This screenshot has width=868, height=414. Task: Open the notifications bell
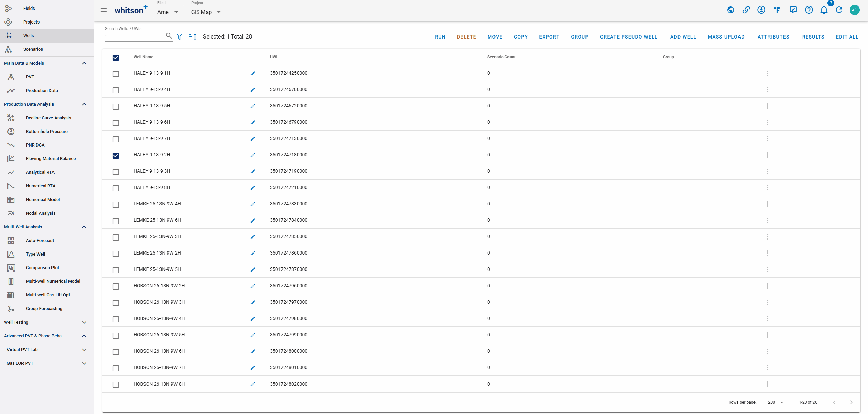(824, 10)
